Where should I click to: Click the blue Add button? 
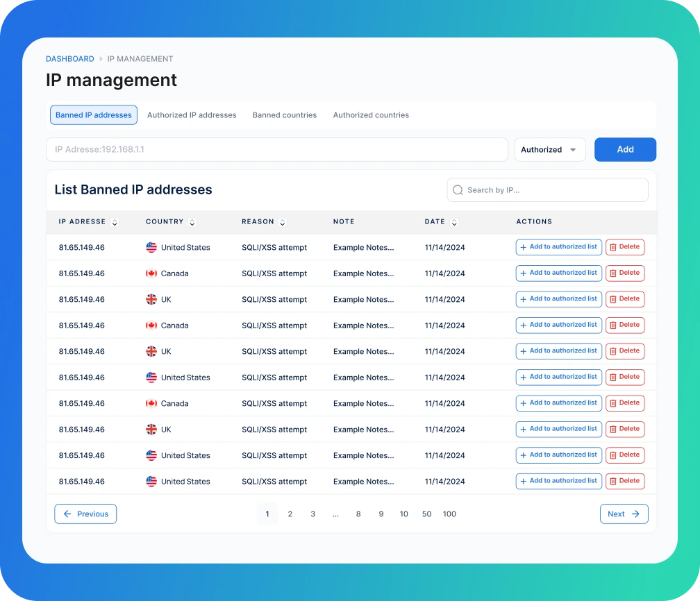[624, 149]
